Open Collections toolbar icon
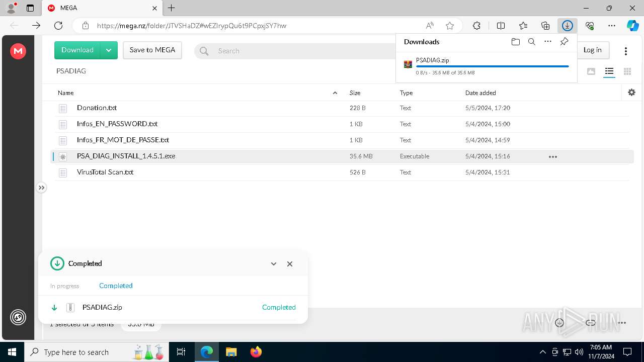 pyautogui.click(x=545, y=26)
